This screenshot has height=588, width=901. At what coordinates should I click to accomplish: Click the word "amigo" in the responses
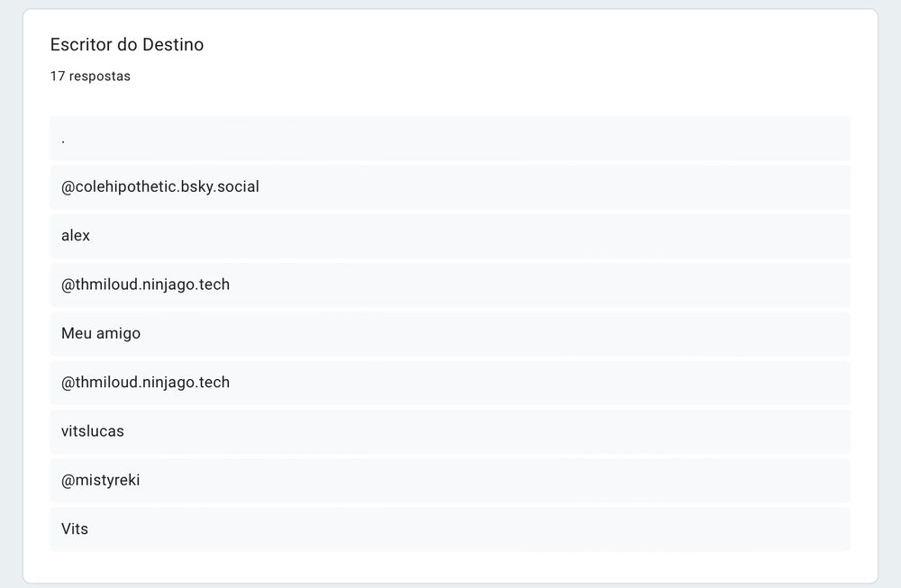(x=119, y=333)
